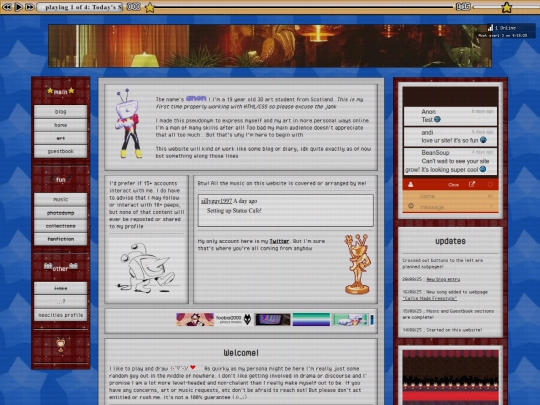
Task: Open the home page from sidebar
Action: point(61,125)
